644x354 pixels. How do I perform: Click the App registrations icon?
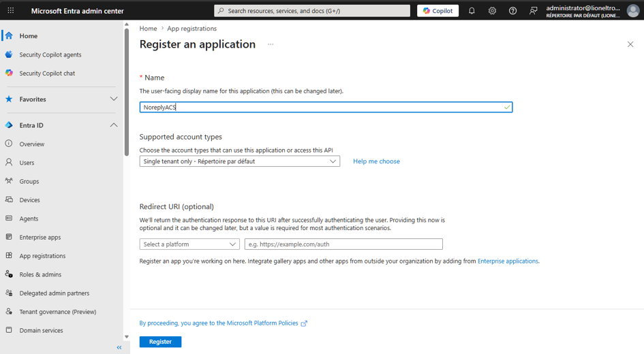[9, 255]
